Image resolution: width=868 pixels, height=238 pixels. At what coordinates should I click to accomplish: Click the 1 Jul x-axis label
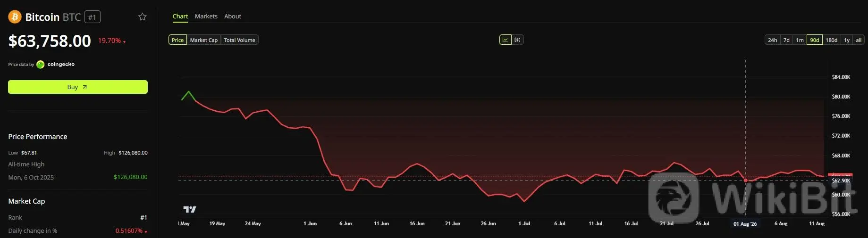point(524,223)
